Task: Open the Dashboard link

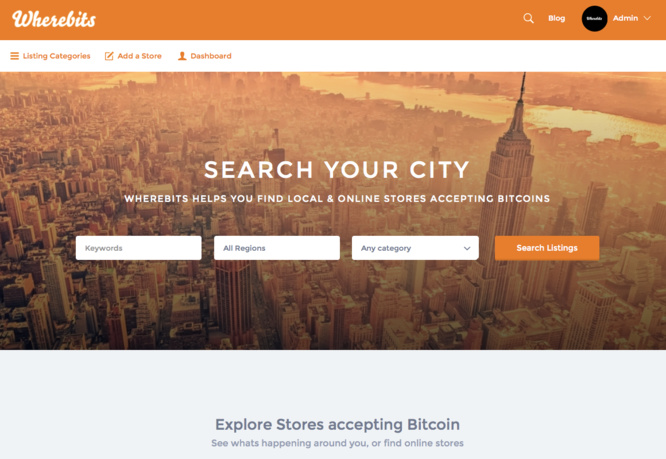Action: pos(211,56)
